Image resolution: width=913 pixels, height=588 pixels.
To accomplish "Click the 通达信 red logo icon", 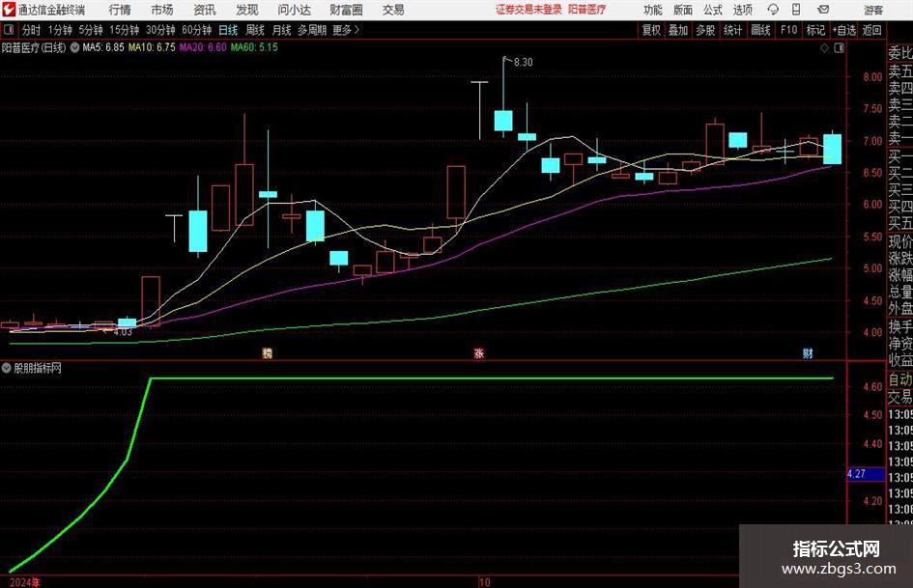I will pyautogui.click(x=8, y=10).
